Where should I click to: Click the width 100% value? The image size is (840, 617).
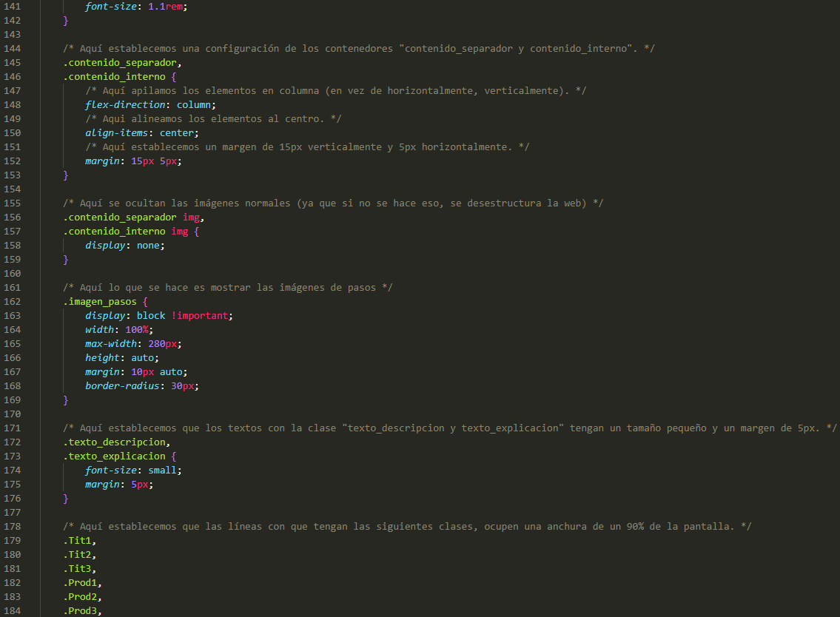click(137, 330)
